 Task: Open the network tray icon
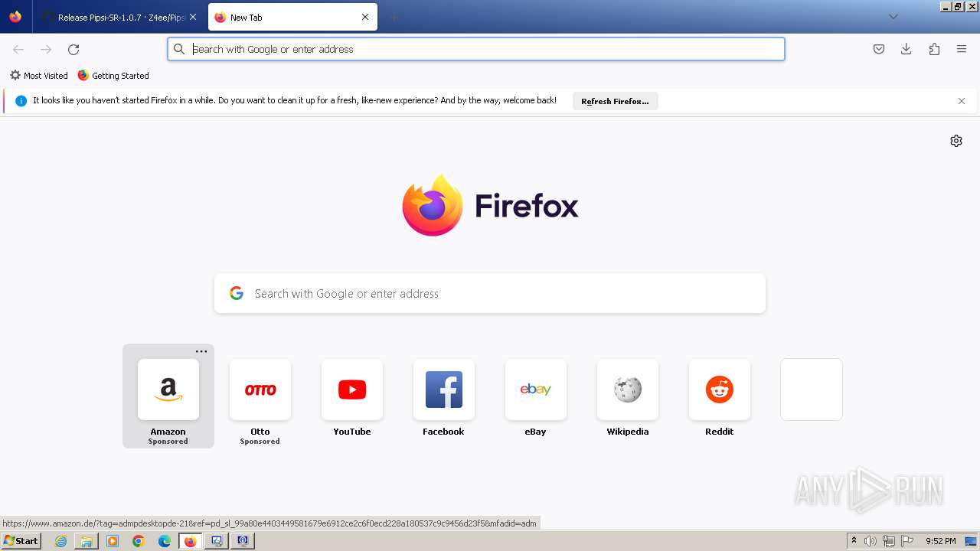(889, 541)
